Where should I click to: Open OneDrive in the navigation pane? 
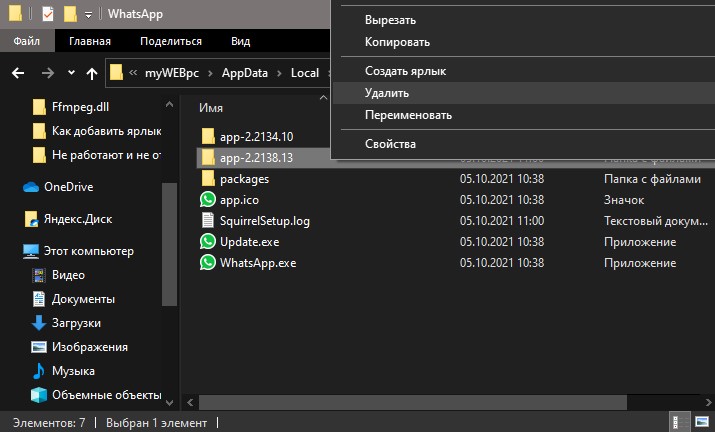(68, 187)
